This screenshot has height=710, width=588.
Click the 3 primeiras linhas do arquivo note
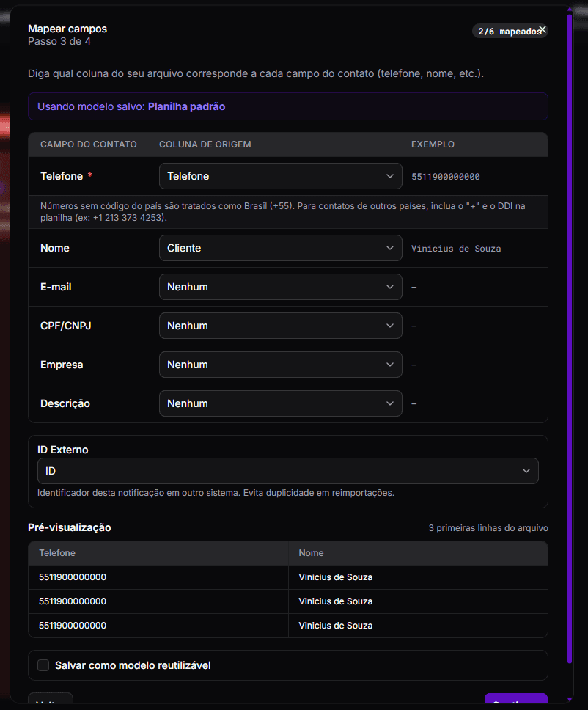(488, 528)
